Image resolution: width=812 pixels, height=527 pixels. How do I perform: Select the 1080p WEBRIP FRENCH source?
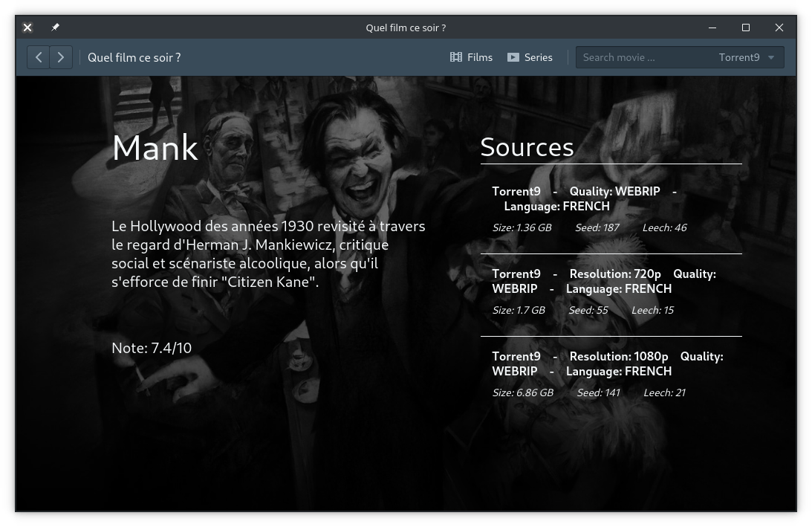point(611,375)
